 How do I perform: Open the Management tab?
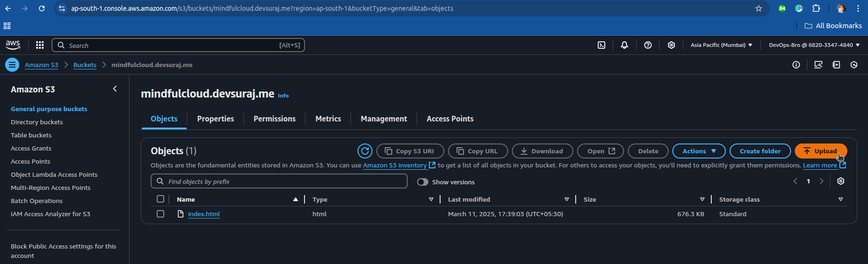click(x=384, y=119)
